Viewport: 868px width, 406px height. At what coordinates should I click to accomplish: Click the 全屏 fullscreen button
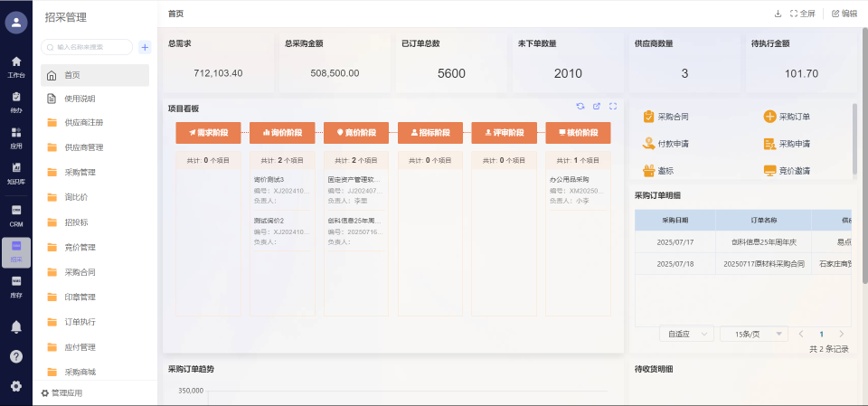click(802, 14)
